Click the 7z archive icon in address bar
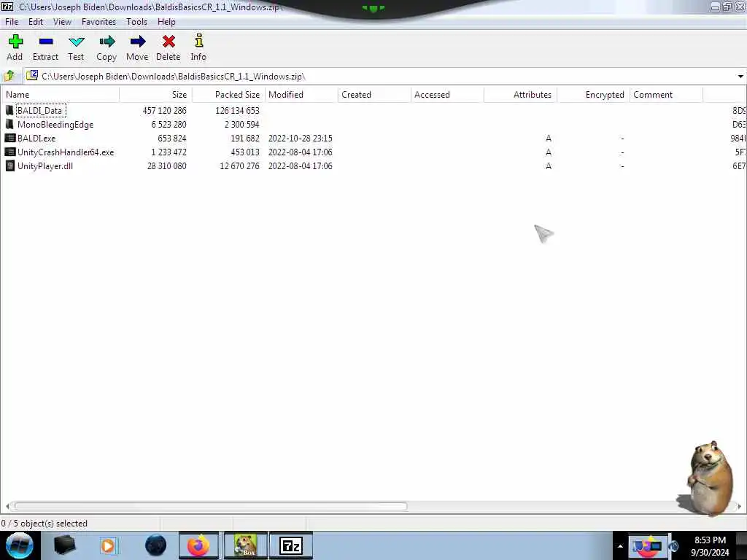The image size is (747, 560). click(32, 75)
